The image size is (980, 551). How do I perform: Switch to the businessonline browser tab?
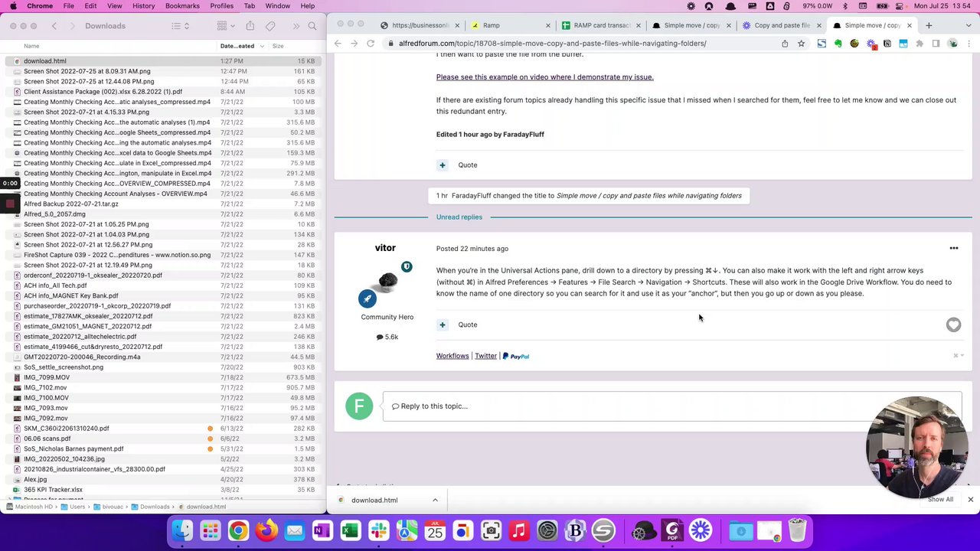[420, 25]
